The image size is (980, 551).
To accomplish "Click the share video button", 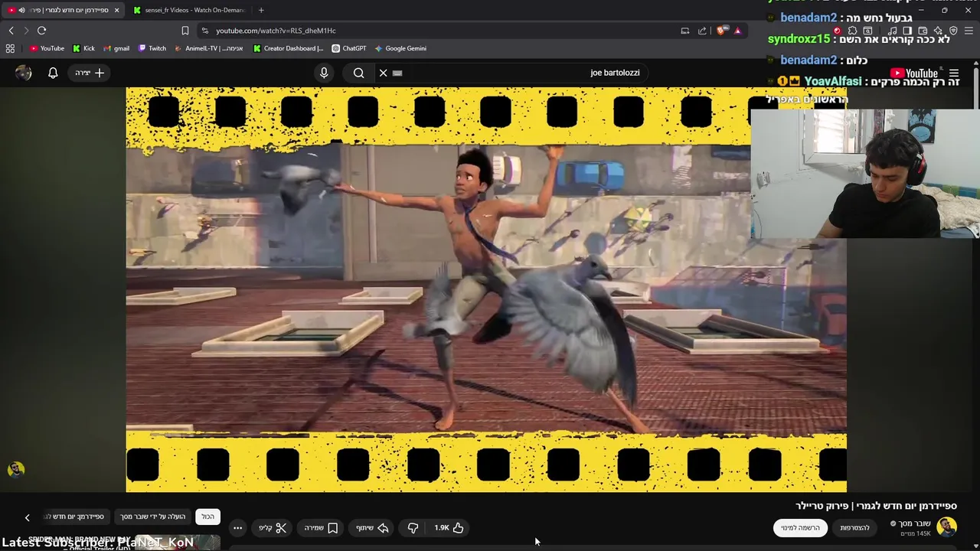I will 372,528.
